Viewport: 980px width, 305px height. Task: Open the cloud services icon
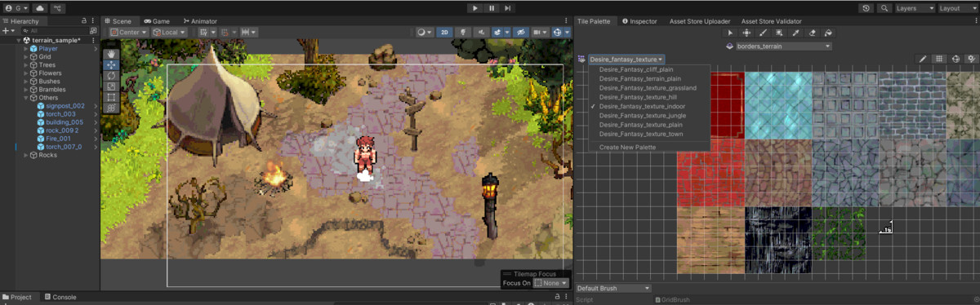40,7
